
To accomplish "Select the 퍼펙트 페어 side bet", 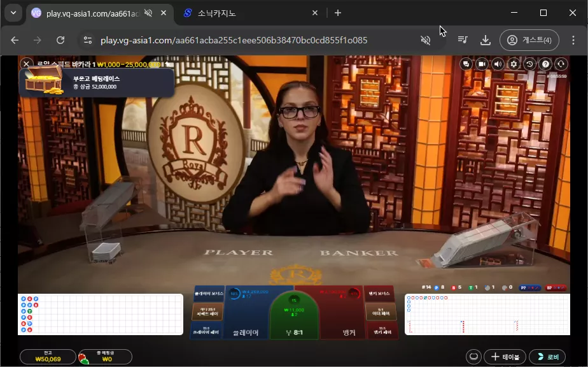I will click(x=207, y=312).
